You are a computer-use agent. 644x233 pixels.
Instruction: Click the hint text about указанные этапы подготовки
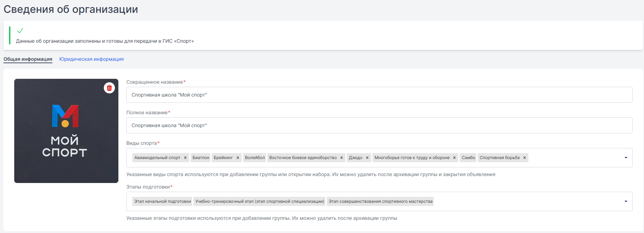pos(262,218)
